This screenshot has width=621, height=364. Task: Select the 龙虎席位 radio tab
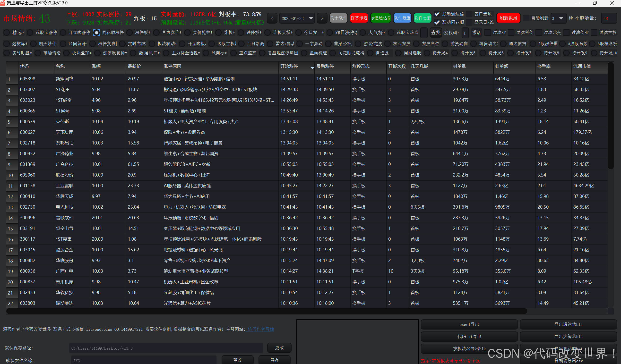click(x=416, y=44)
